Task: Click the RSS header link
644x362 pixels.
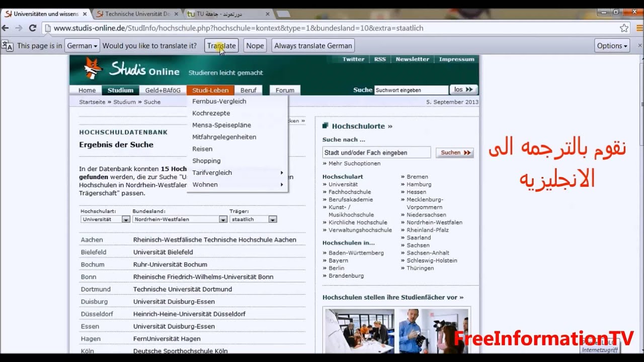Action: 380,59
